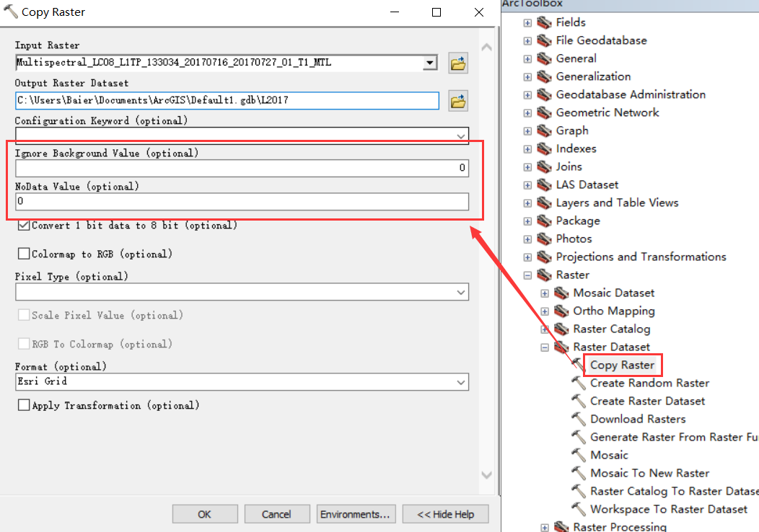Click the File Geodatabase toolset icon
The height and width of the screenshot is (532, 759).
[545, 40]
